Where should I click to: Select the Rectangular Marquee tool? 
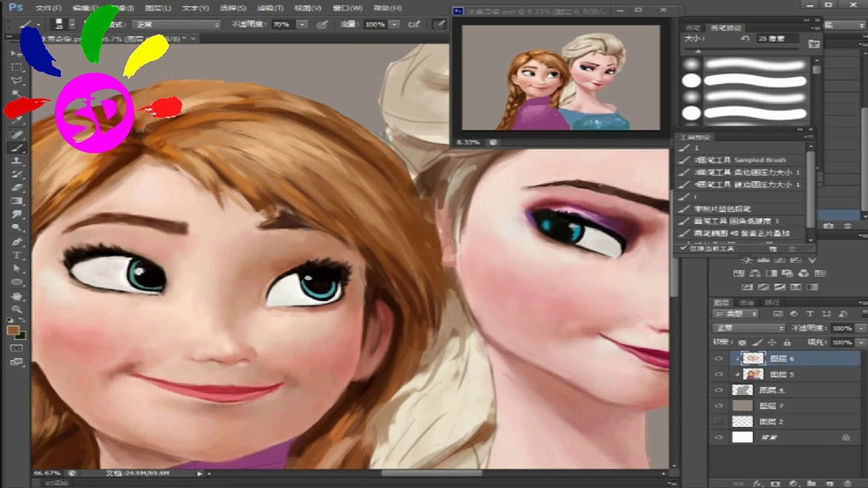tap(16, 66)
